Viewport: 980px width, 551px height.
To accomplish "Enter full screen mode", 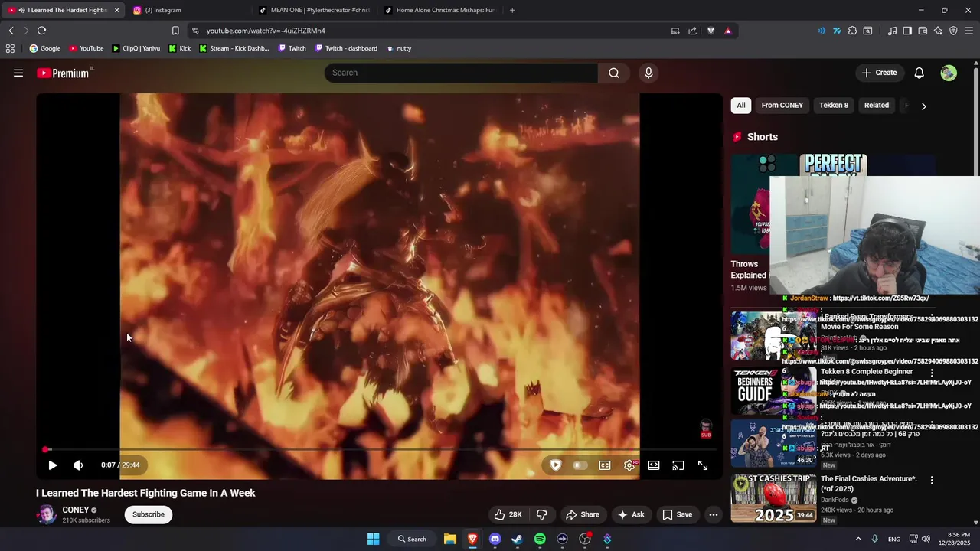I will [703, 465].
